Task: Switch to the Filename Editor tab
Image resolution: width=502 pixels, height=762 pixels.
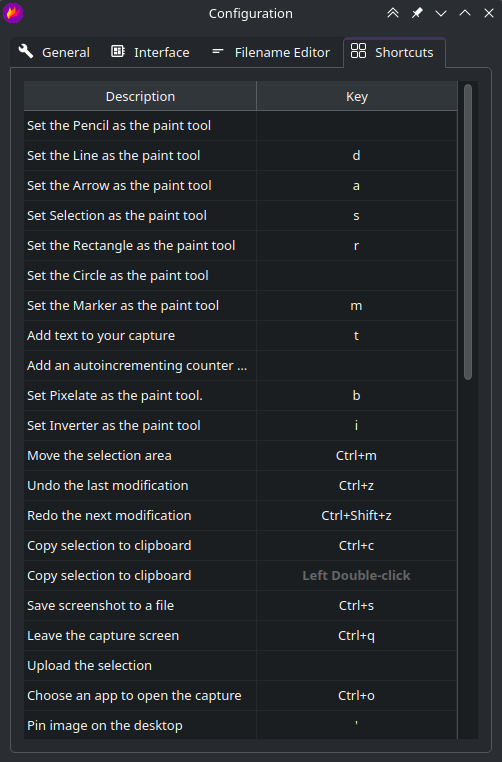Action: [271, 52]
